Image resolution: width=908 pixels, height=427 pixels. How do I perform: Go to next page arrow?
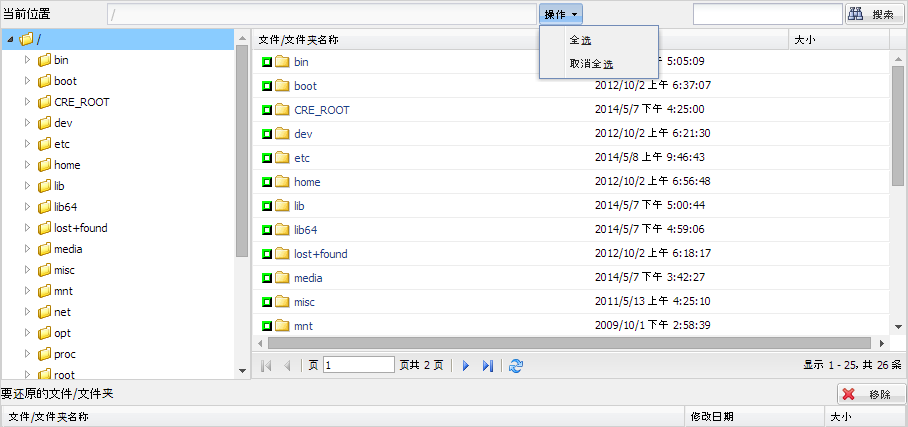(466, 366)
